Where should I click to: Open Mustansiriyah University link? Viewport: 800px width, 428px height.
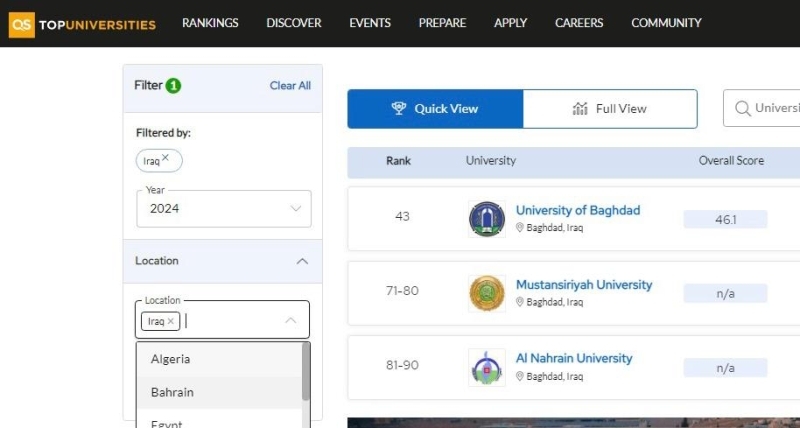(x=584, y=285)
